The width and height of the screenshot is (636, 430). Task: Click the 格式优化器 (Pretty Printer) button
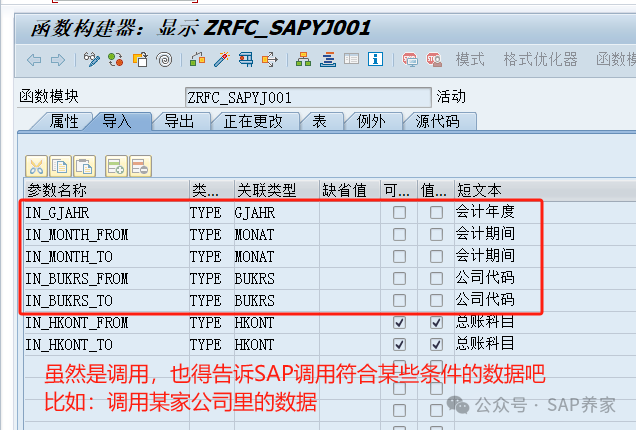point(538,60)
